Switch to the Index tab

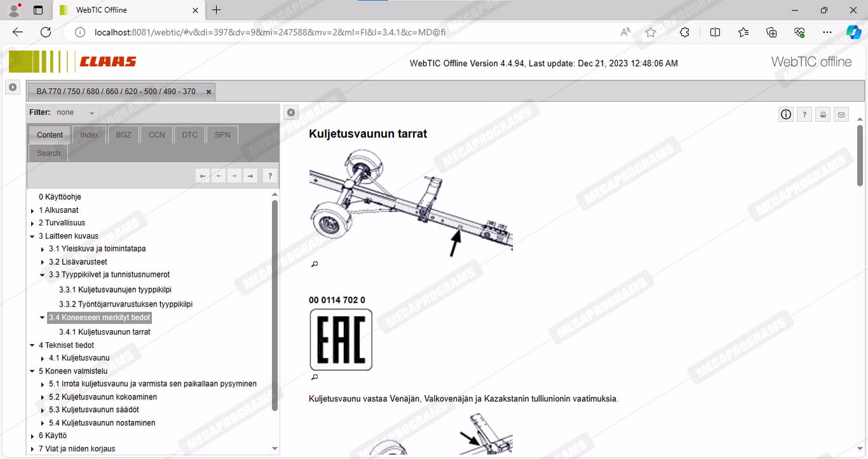89,135
